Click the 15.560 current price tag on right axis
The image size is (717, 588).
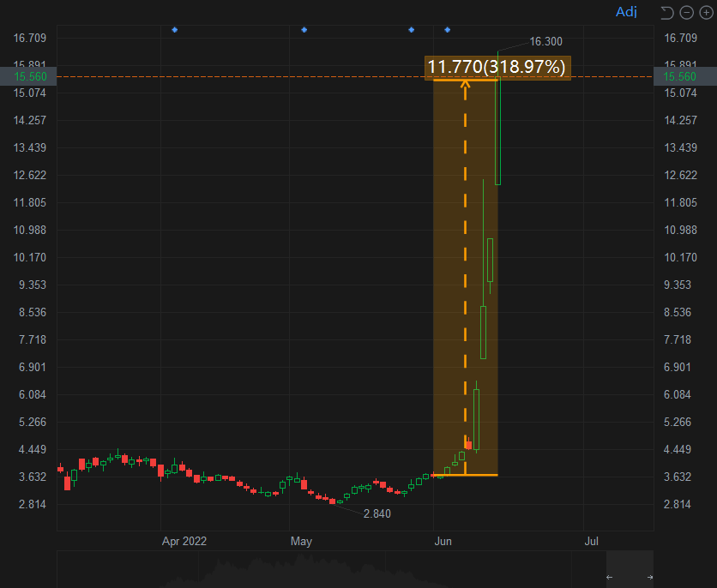(685, 76)
